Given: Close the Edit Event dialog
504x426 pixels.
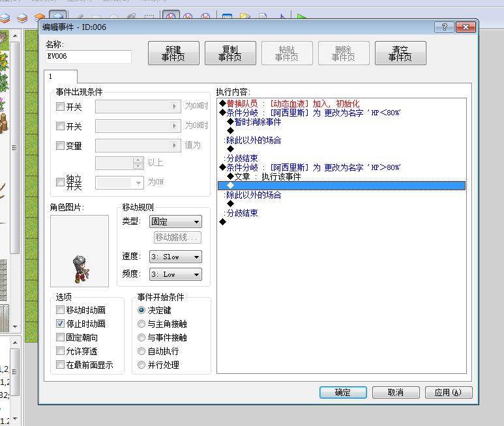Looking at the screenshot, I should coord(466,27).
